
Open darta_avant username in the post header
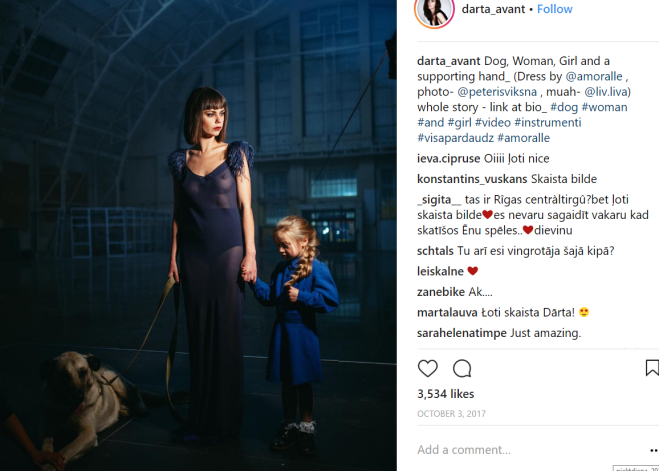[493, 9]
